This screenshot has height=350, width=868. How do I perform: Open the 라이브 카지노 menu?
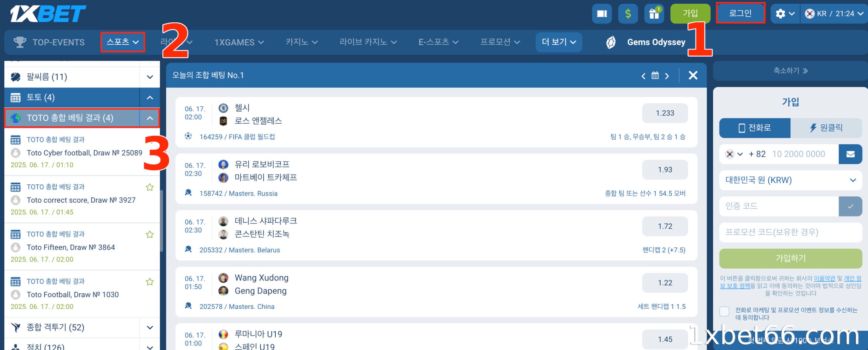tap(368, 42)
